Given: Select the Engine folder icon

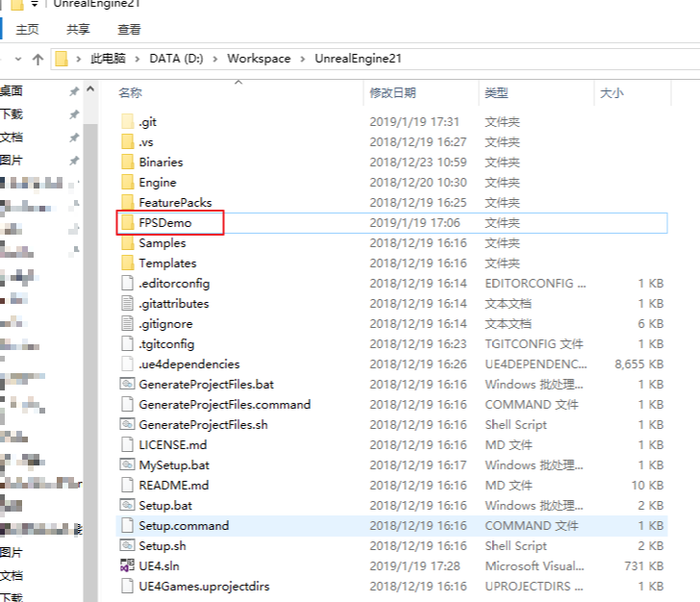Looking at the screenshot, I should (128, 182).
